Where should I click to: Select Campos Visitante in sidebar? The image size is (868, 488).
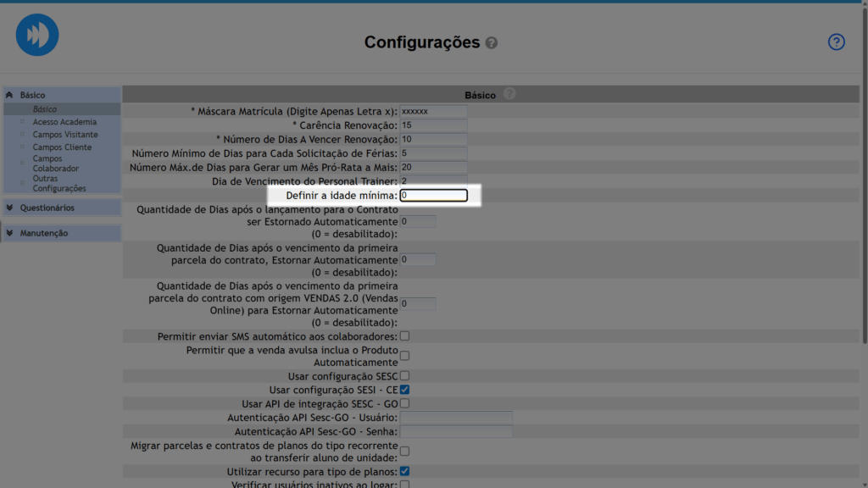pyautogui.click(x=65, y=135)
